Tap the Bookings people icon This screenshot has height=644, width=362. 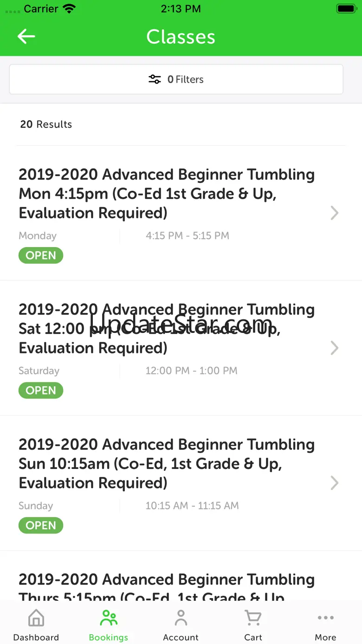(109, 618)
